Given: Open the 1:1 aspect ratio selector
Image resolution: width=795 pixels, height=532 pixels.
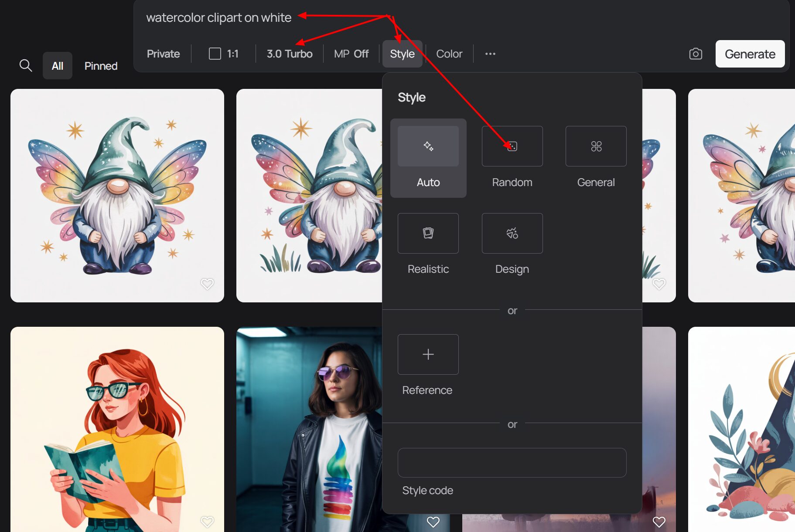Looking at the screenshot, I should pyautogui.click(x=224, y=54).
